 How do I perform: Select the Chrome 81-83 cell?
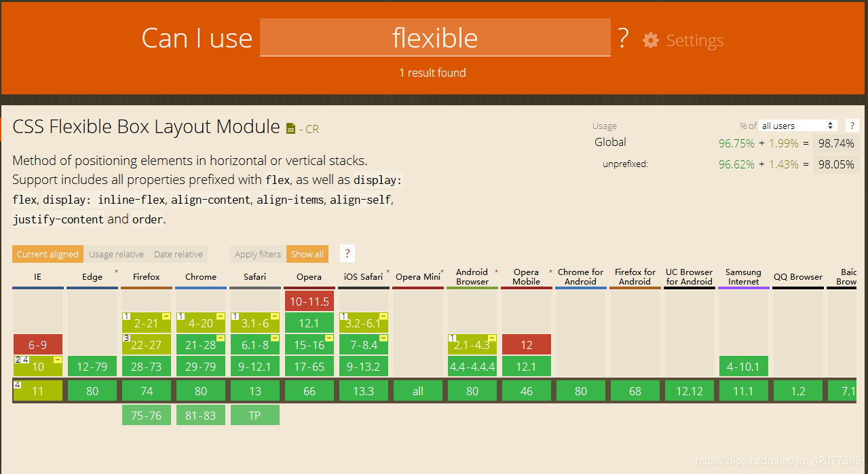point(201,415)
